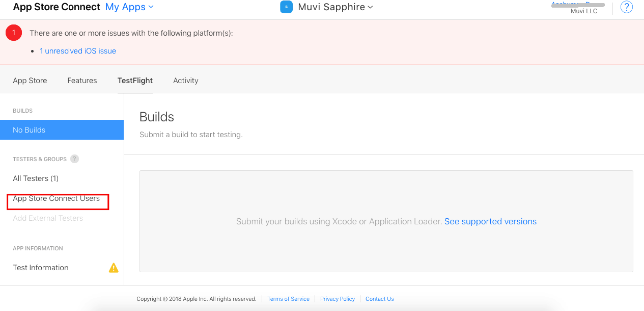Switch to the App Store tab
This screenshot has width=644, height=311.
tap(30, 81)
